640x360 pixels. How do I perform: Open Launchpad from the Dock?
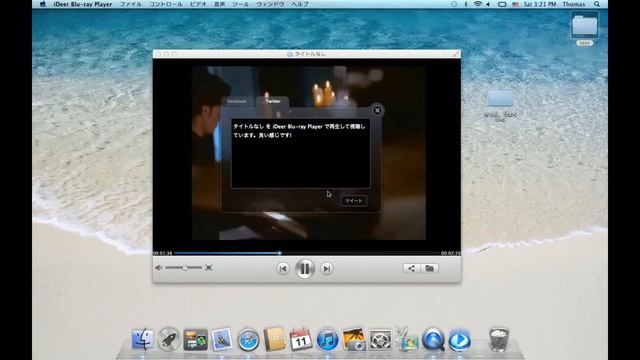[x=169, y=339]
